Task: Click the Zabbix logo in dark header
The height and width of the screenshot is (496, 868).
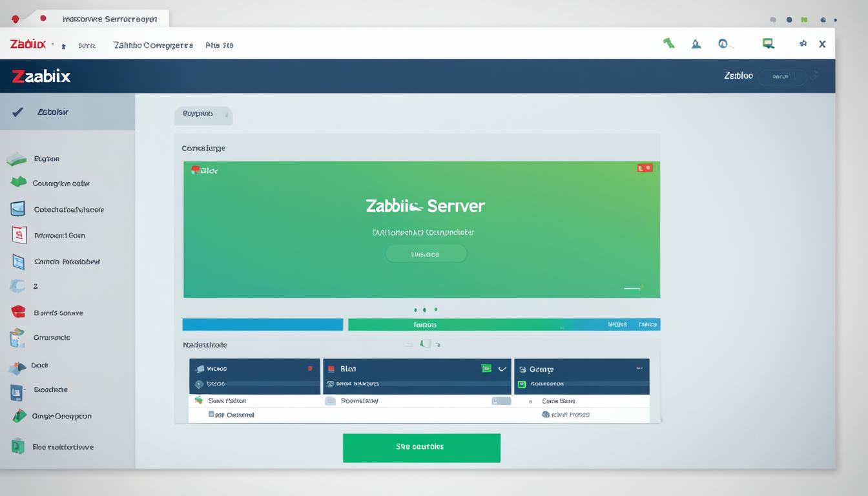Action: (41, 76)
